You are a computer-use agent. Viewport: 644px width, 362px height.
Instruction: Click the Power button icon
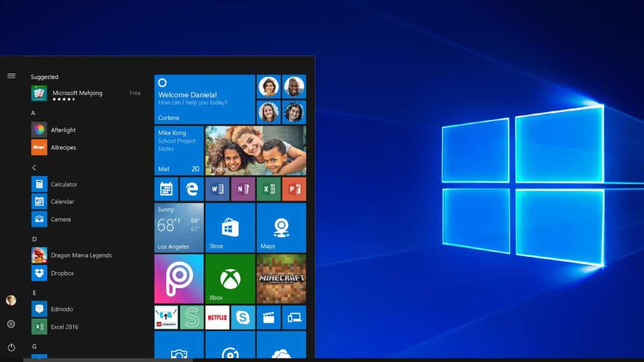click(x=11, y=348)
